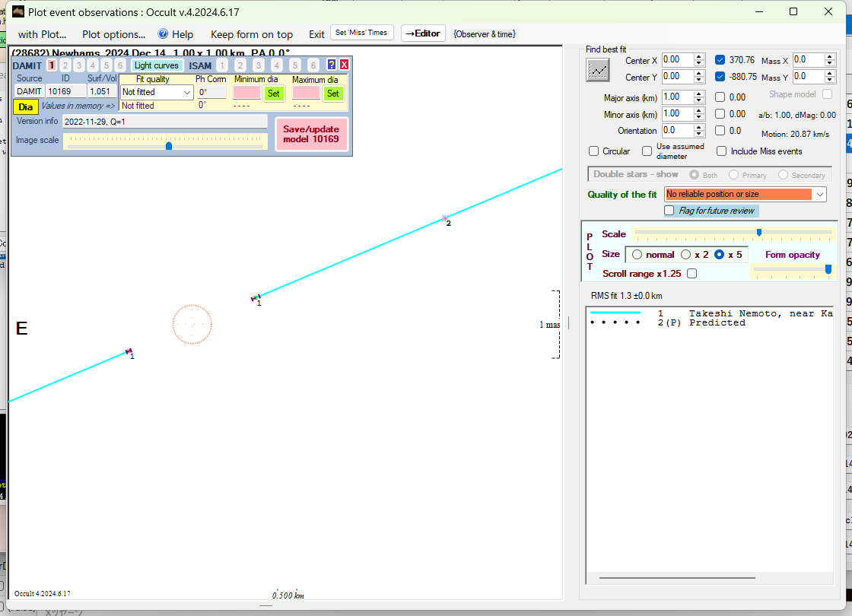
Task: Select DAMIT model number 1
Action: coord(52,65)
